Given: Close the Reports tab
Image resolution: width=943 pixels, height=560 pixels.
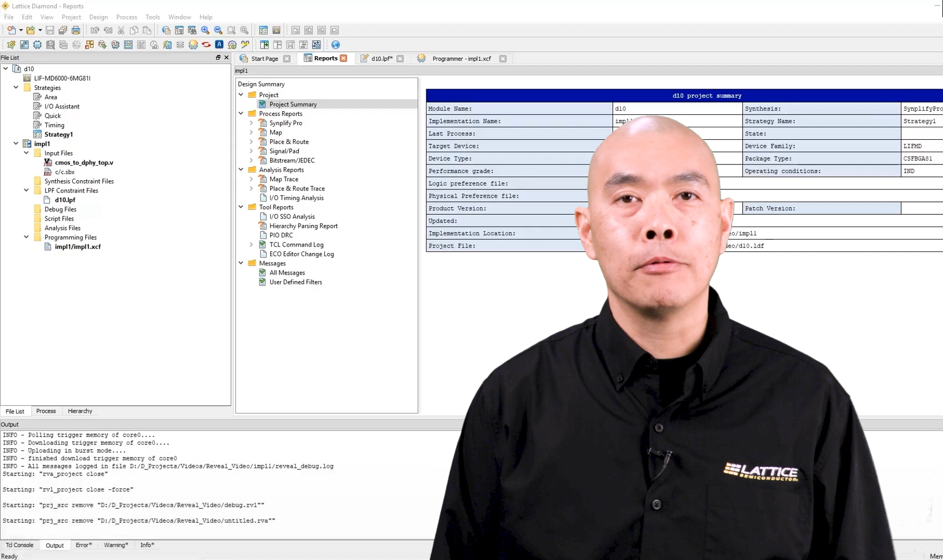Looking at the screenshot, I should point(344,58).
